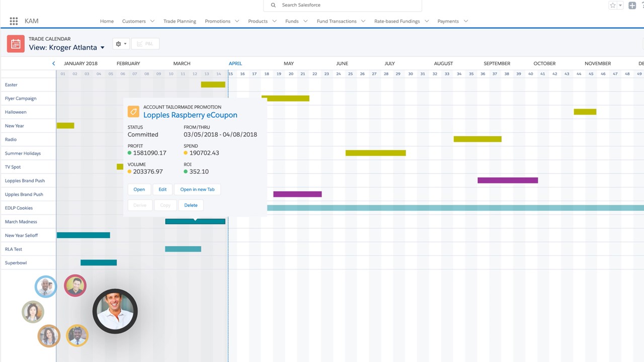Focus the Search Salesforce field
Viewport: 644px width, 362px height.
343,5
